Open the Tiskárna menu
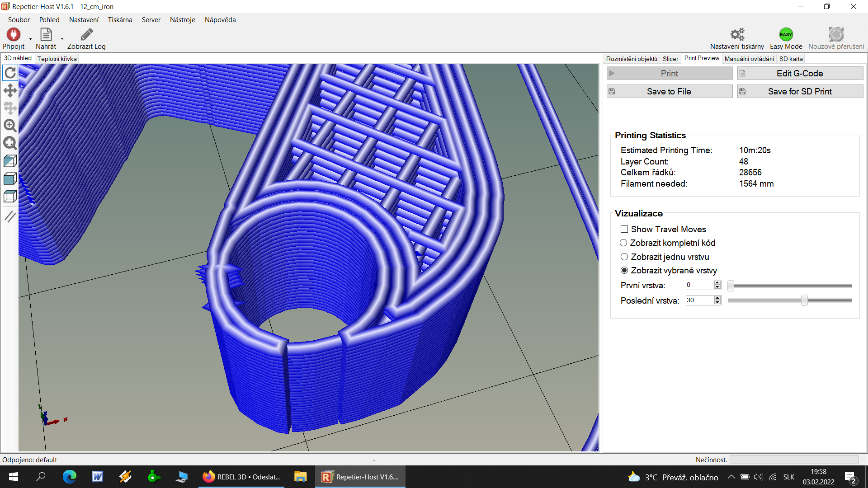The width and height of the screenshot is (868, 488). (120, 20)
